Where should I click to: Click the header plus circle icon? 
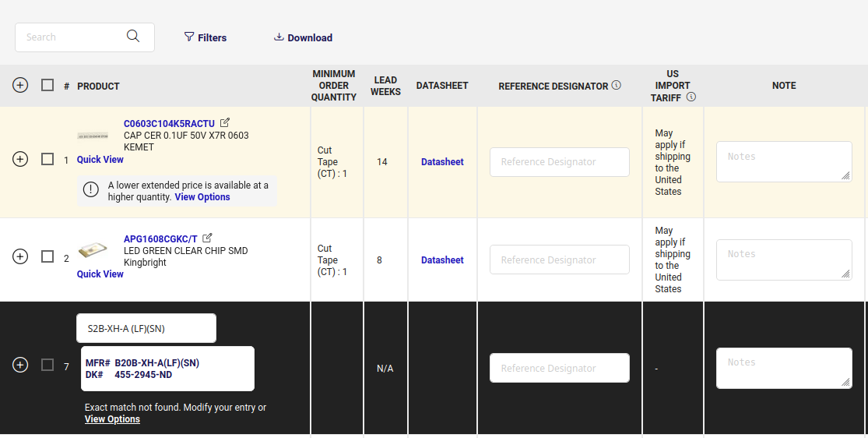[x=20, y=85]
